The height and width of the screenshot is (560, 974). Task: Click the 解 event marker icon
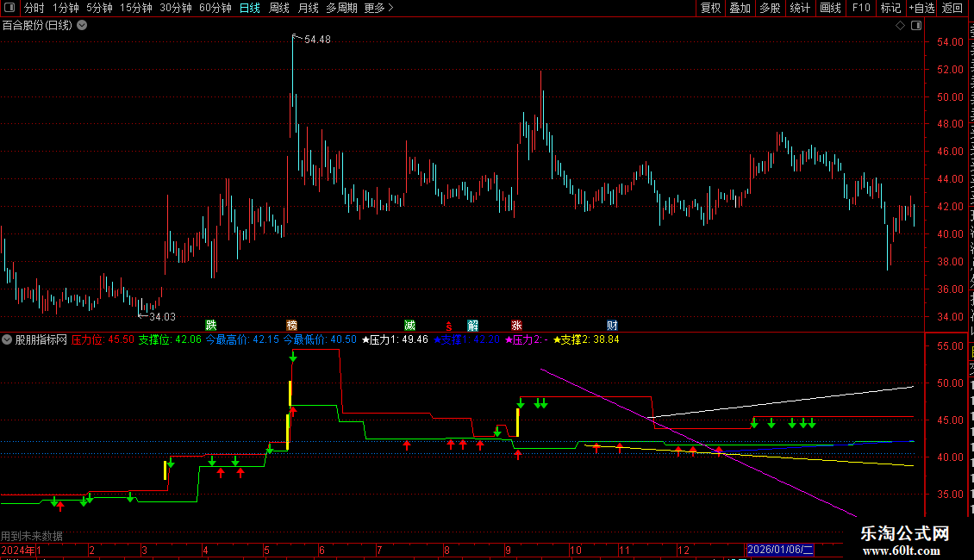pos(472,326)
